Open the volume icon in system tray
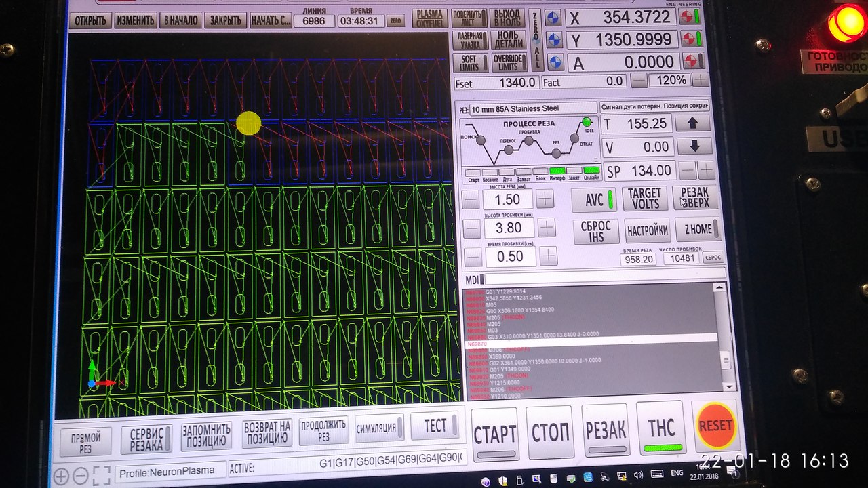Viewport: 868px width, 488px height. (639, 474)
